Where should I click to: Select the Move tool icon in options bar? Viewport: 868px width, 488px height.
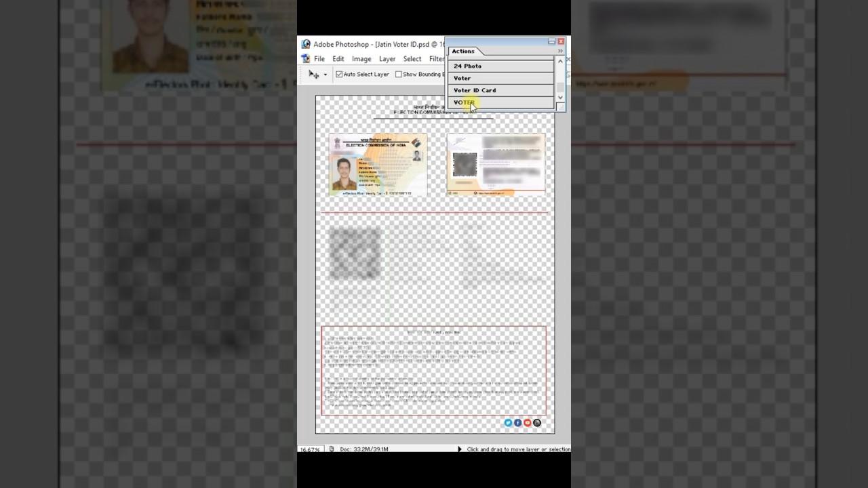[x=314, y=75]
